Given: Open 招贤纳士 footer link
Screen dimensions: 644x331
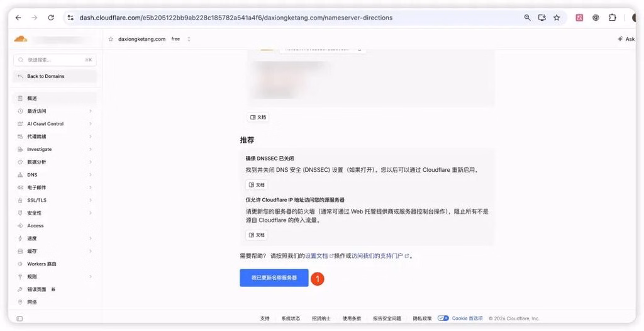Looking at the screenshot, I should pyautogui.click(x=321, y=318).
